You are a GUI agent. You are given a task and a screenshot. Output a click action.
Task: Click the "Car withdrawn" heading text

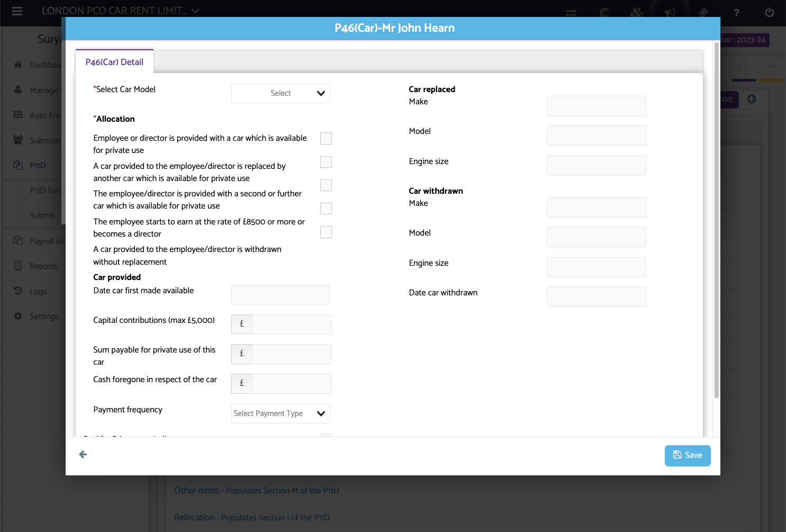436,191
